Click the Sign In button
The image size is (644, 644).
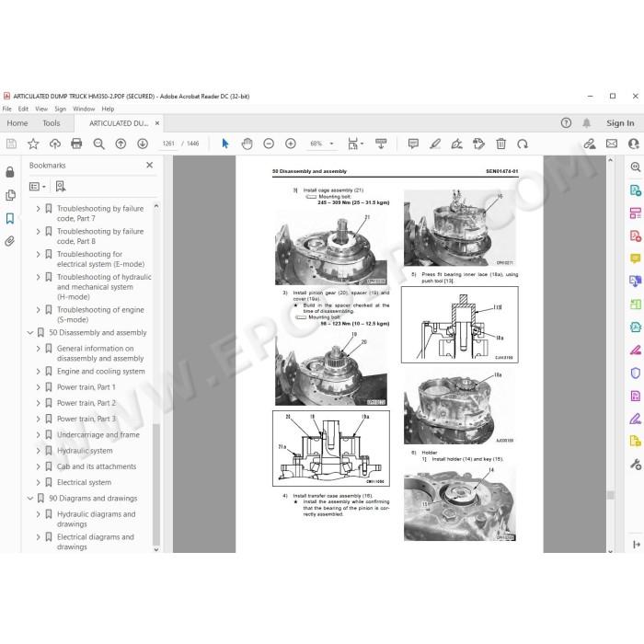click(x=620, y=122)
